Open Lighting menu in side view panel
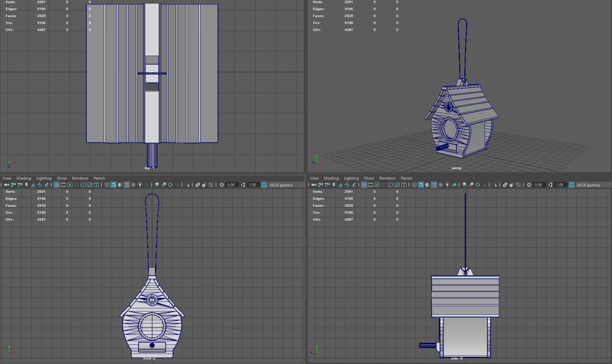 click(351, 178)
